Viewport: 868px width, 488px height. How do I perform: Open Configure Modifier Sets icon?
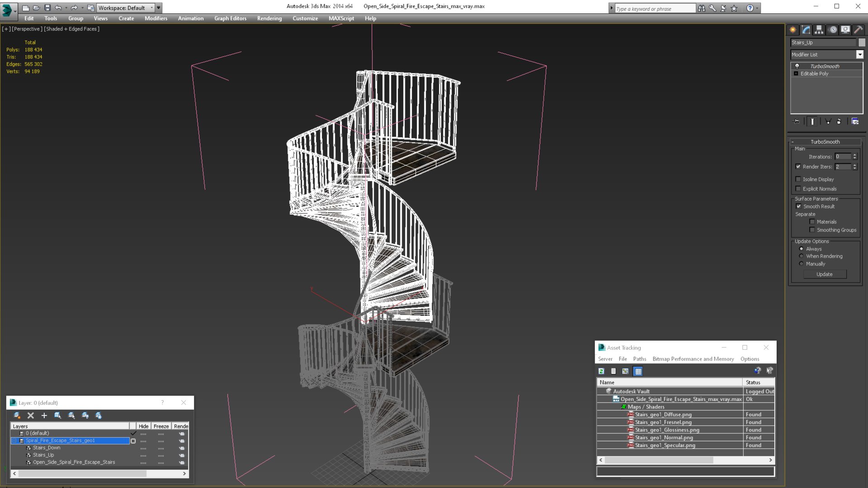click(855, 121)
